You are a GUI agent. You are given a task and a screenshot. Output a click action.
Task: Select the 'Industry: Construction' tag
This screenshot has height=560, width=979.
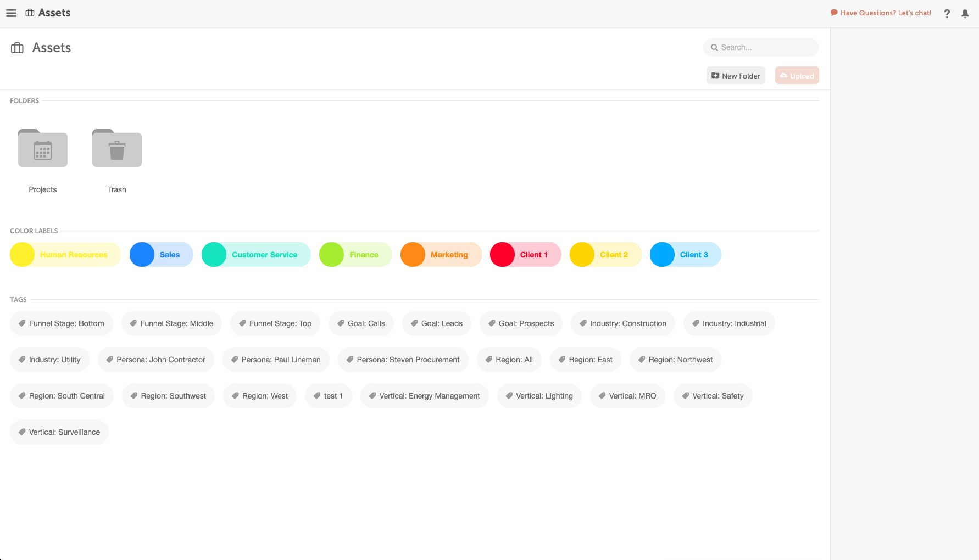pos(622,323)
